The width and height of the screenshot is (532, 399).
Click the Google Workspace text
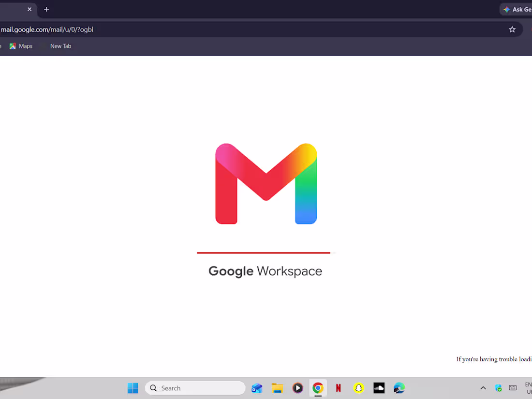click(x=266, y=271)
